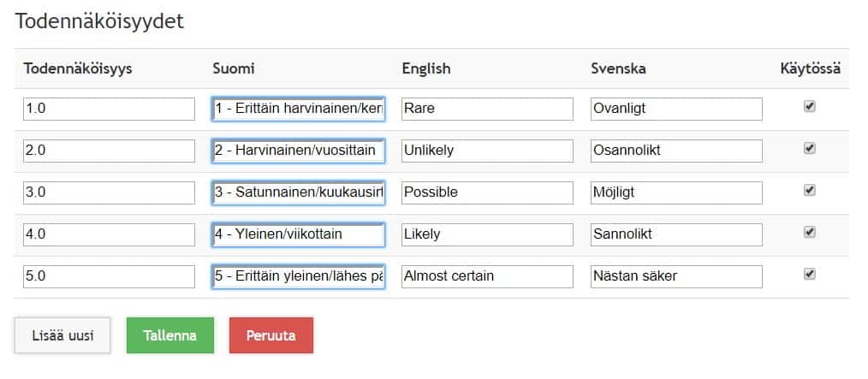Click the 'Todennäköisyys' column header

(78, 68)
